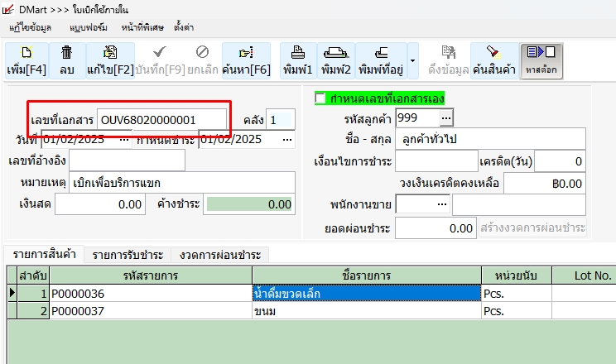Screen dimensions: 616x364
Task: Click the เงินสด cash amount field
Action: (100, 204)
